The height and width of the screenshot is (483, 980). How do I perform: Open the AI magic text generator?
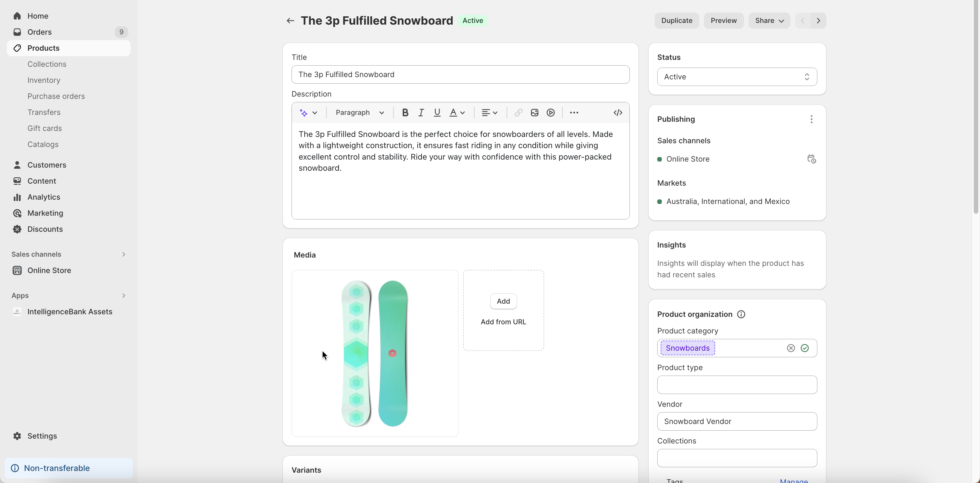(304, 113)
